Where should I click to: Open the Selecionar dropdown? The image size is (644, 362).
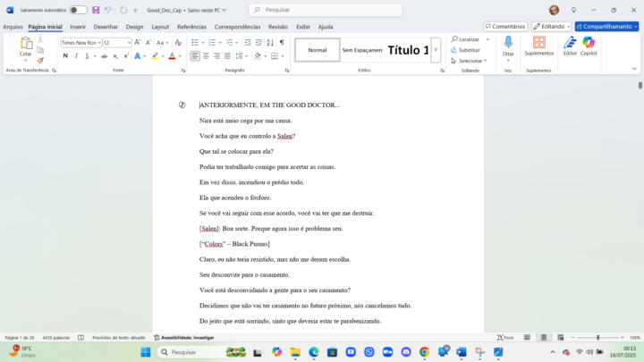coord(469,61)
